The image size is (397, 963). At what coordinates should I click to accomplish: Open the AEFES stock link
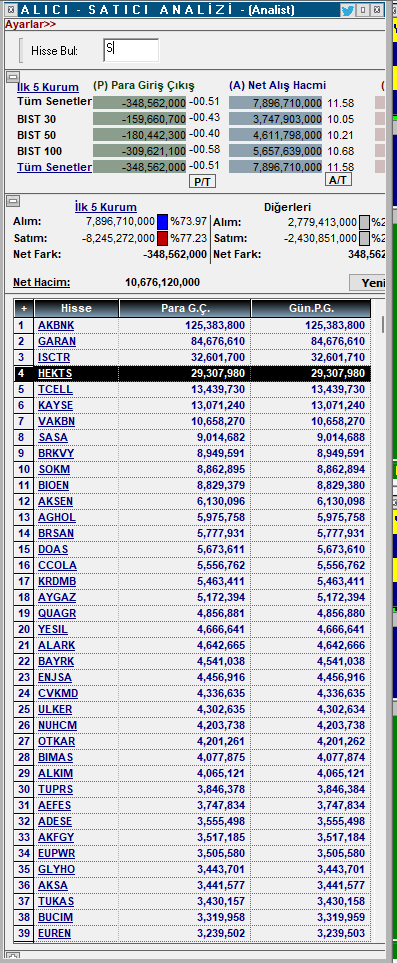(55, 805)
